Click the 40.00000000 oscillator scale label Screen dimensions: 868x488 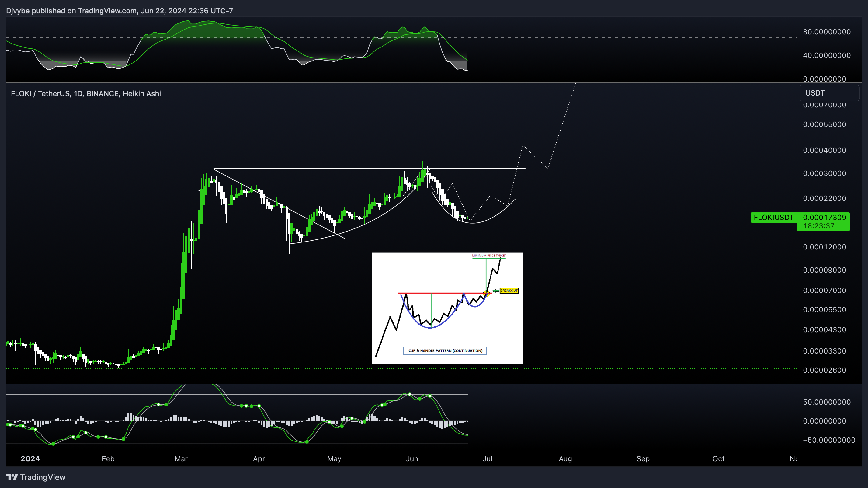[x=827, y=55]
